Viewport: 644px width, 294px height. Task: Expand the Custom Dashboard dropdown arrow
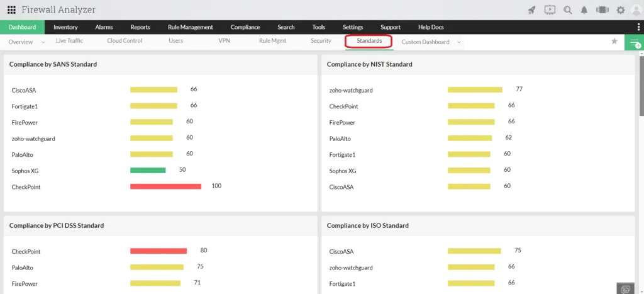point(458,42)
